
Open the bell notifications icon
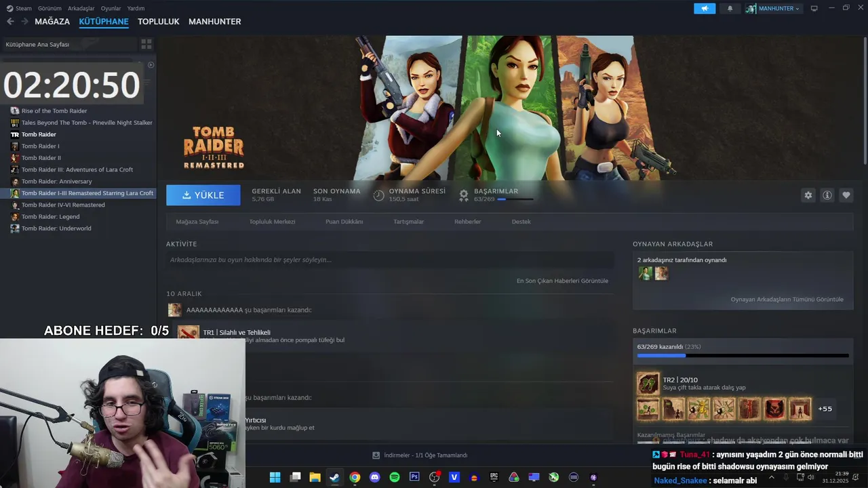[x=730, y=8]
